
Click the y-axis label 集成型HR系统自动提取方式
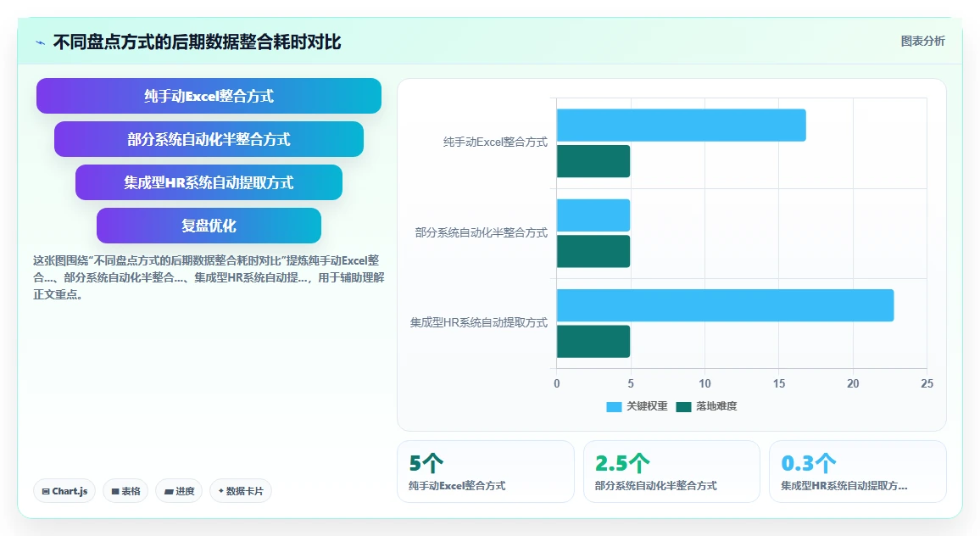pyautogui.click(x=479, y=323)
